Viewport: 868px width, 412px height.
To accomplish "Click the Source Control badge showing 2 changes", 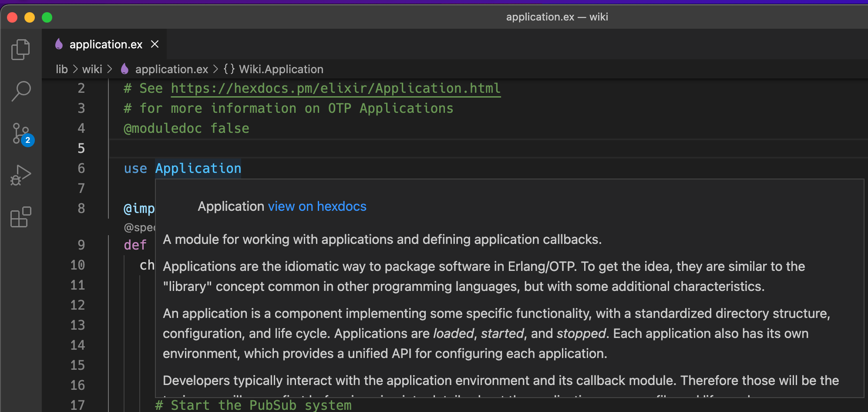I will pyautogui.click(x=27, y=141).
